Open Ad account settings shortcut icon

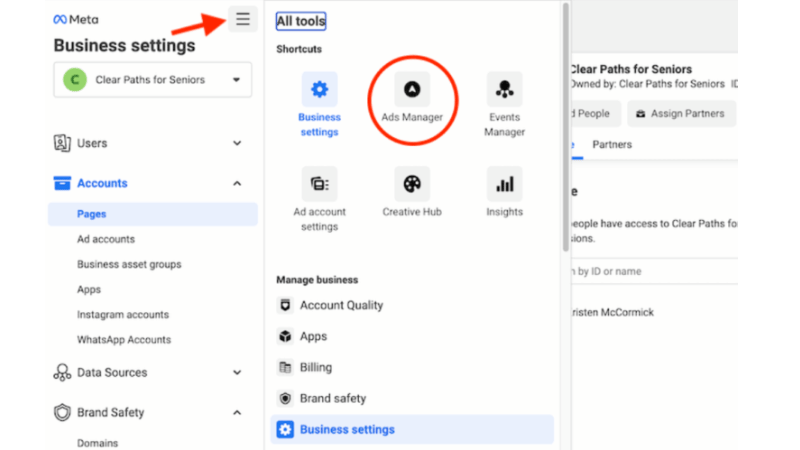tap(319, 184)
